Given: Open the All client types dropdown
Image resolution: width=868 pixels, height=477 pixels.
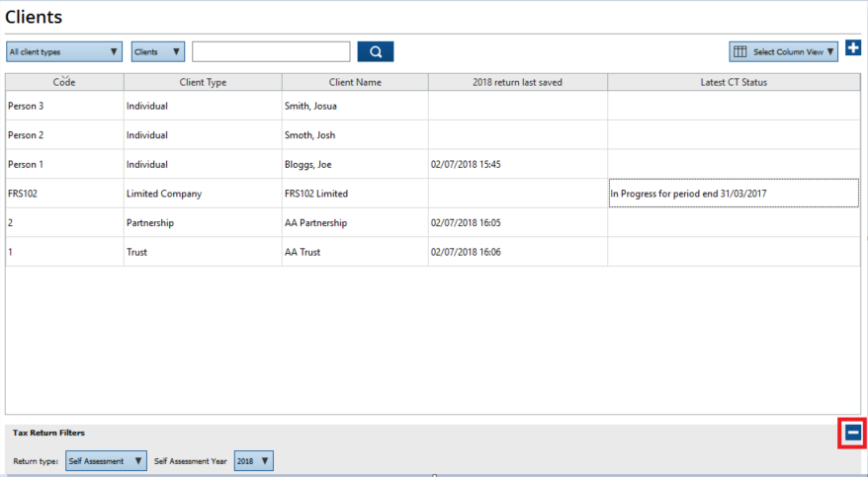Looking at the screenshot, I should (64, 51).
